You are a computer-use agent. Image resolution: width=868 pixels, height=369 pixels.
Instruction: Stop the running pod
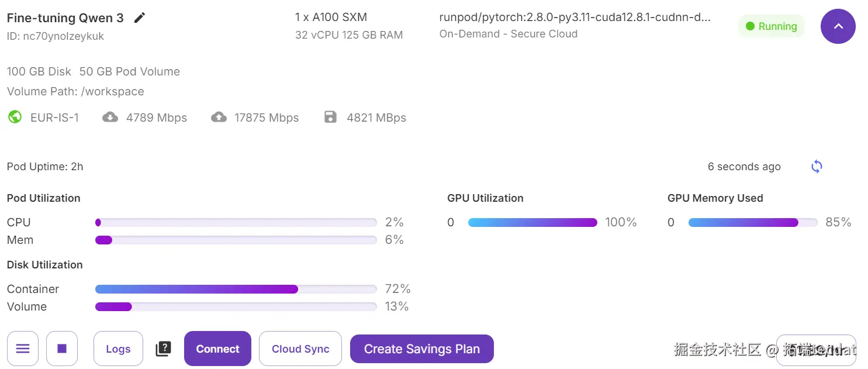coord(62,349)
